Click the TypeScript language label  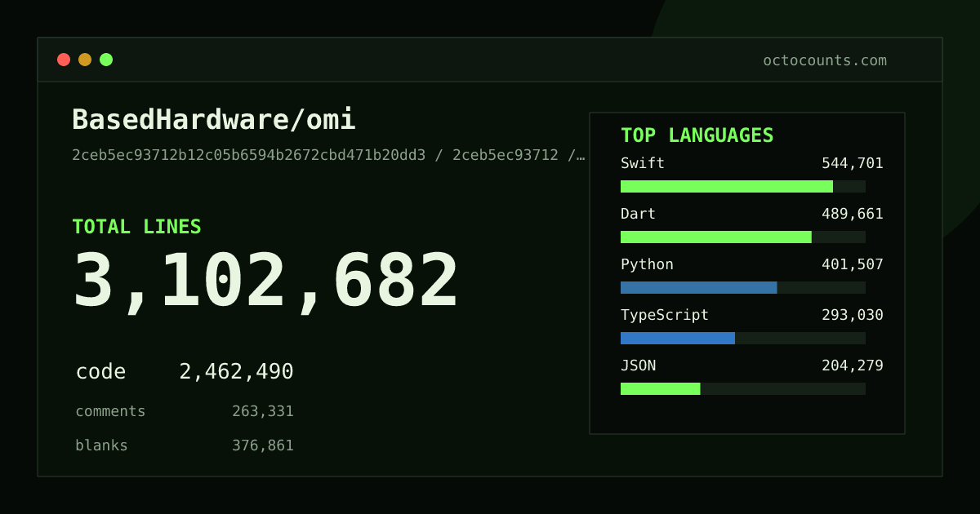click(x=665, y=315)
